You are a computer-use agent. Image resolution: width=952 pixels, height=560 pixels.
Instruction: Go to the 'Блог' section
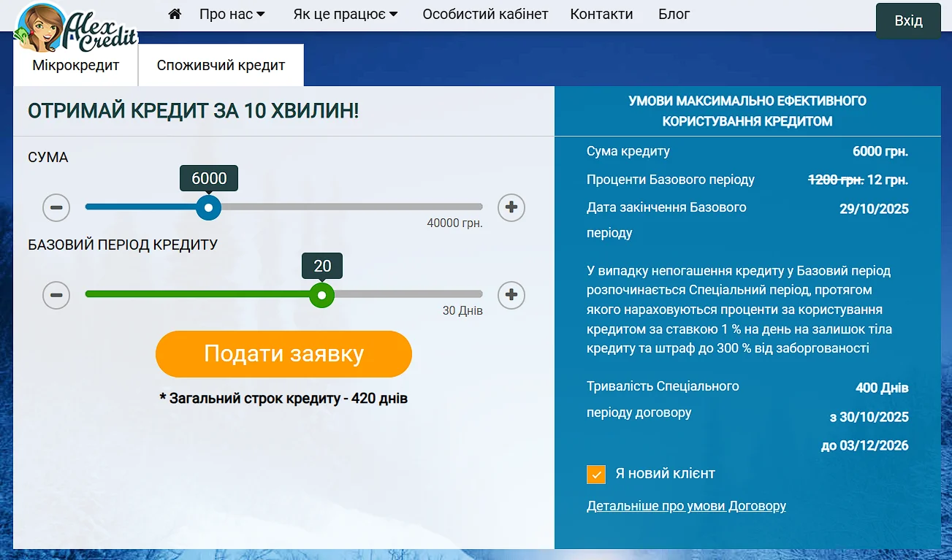point(674,14)
